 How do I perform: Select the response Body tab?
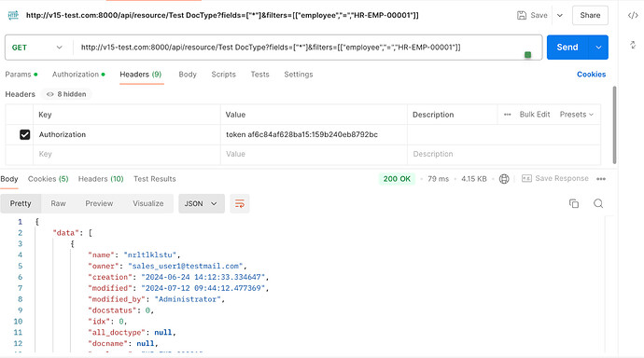9,179
